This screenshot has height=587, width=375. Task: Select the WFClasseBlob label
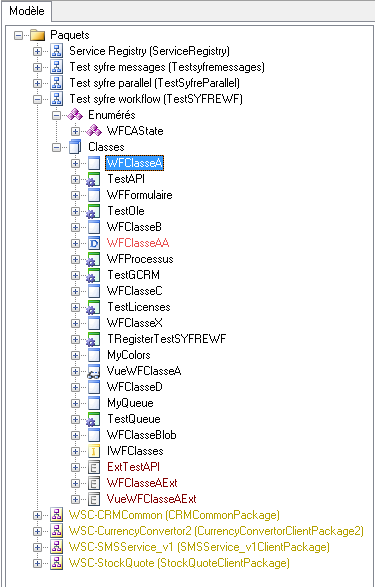click(x=141, y=435)
